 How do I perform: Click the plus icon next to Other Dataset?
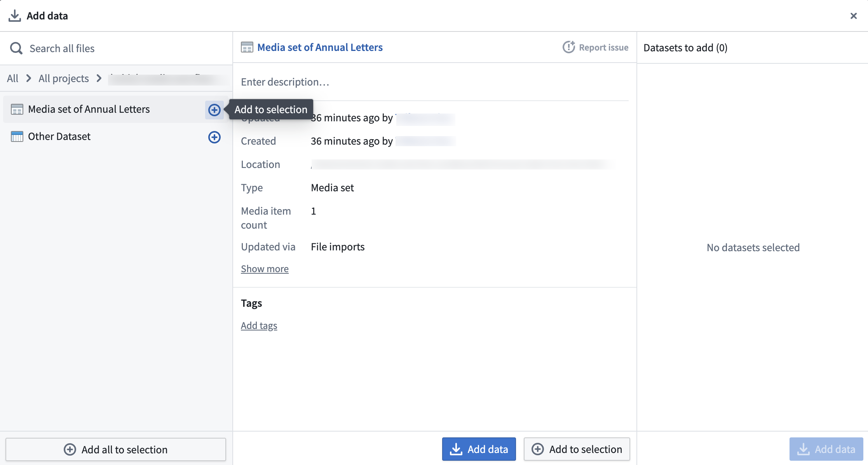214,137
